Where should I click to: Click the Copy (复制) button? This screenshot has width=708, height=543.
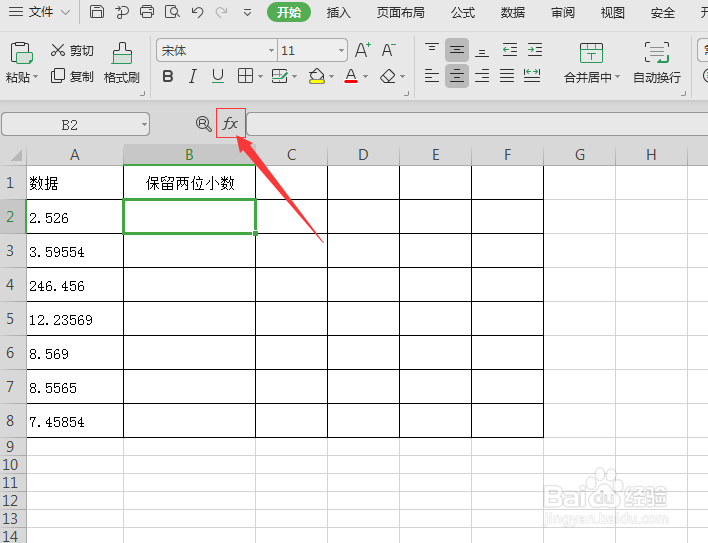click(72, 76)
